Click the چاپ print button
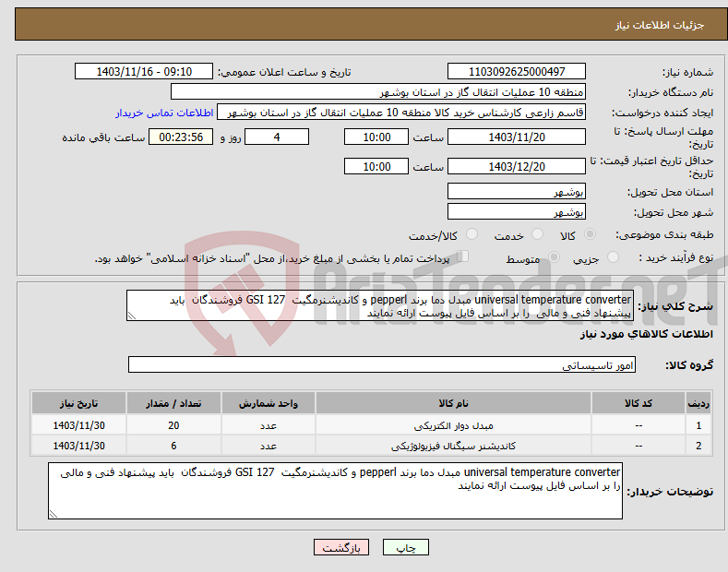 (405, 547)
